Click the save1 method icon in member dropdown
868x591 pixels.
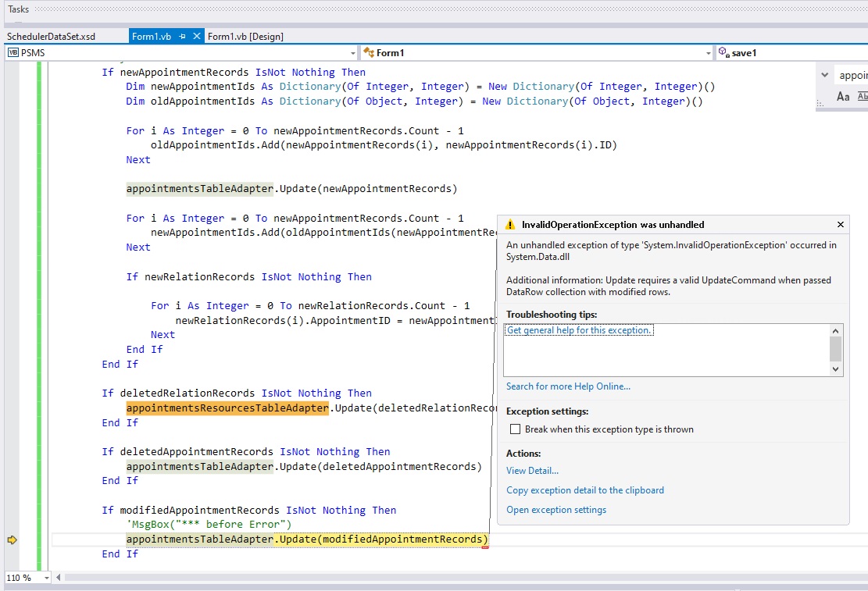pyautogui.click(x=723, y=53)
